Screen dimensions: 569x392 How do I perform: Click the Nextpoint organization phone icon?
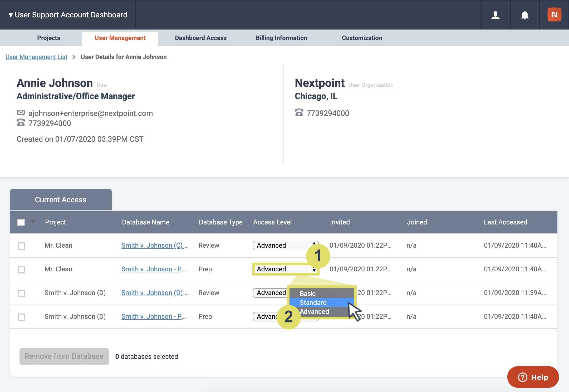pyautogui.click(x=299, y=112)
